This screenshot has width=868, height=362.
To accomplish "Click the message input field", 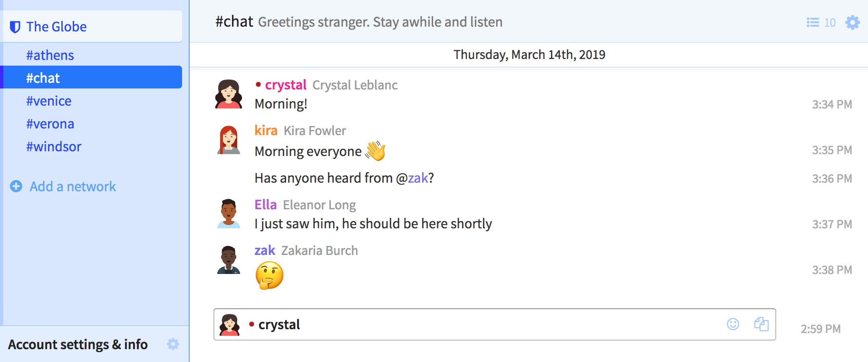I will 499,324.
